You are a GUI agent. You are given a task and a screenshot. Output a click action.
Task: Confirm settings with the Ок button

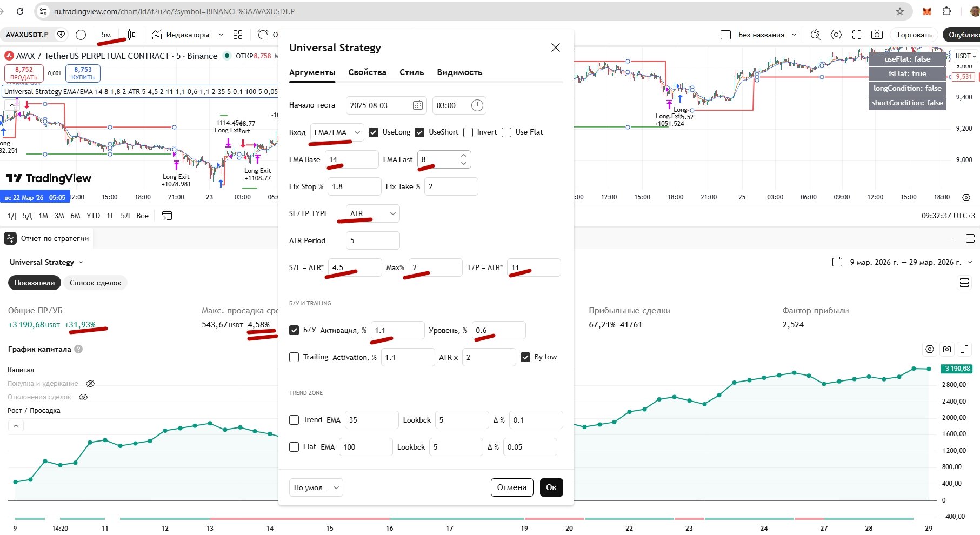[551, 487]
